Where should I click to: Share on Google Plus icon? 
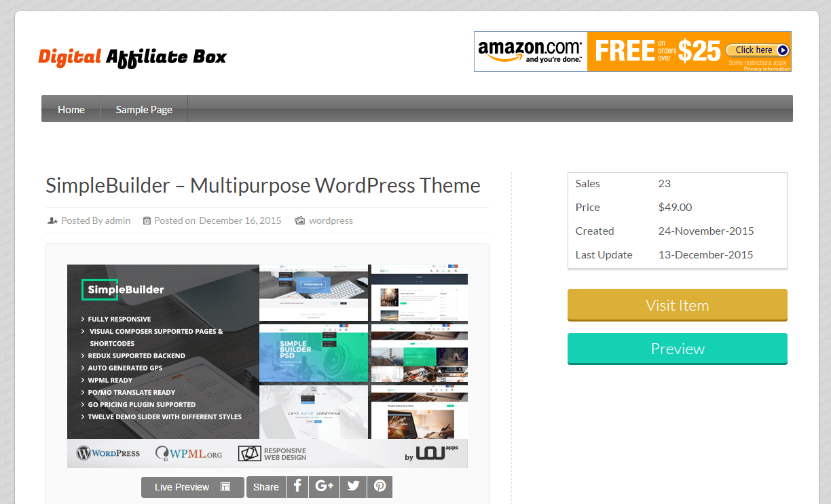(x=325, y=486)
